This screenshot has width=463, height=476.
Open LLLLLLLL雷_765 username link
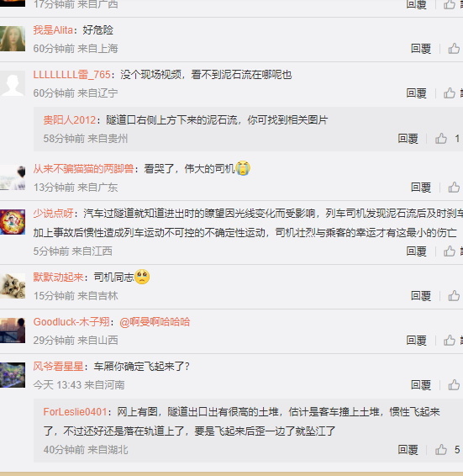point(72,75)
